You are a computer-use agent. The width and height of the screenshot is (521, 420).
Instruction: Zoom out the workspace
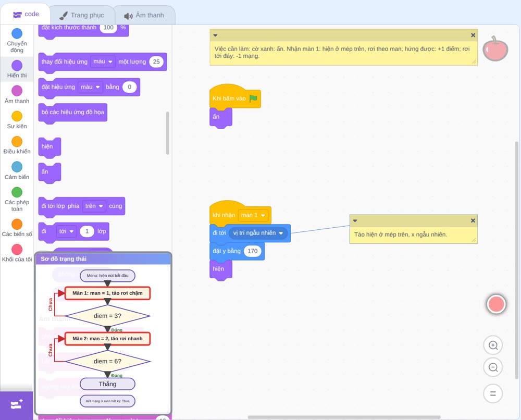(493, 367)
